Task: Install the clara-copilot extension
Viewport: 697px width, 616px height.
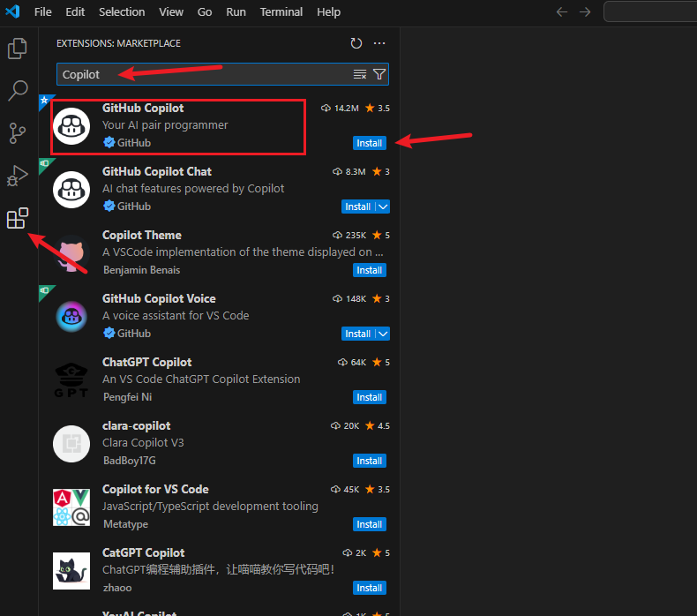Action: [370, 462]
